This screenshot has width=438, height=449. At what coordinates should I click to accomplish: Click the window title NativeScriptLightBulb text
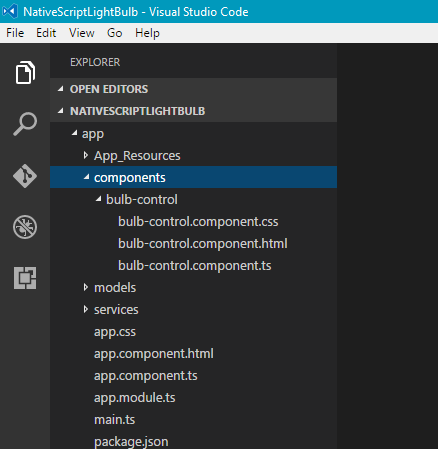click(x=80, y=12)
